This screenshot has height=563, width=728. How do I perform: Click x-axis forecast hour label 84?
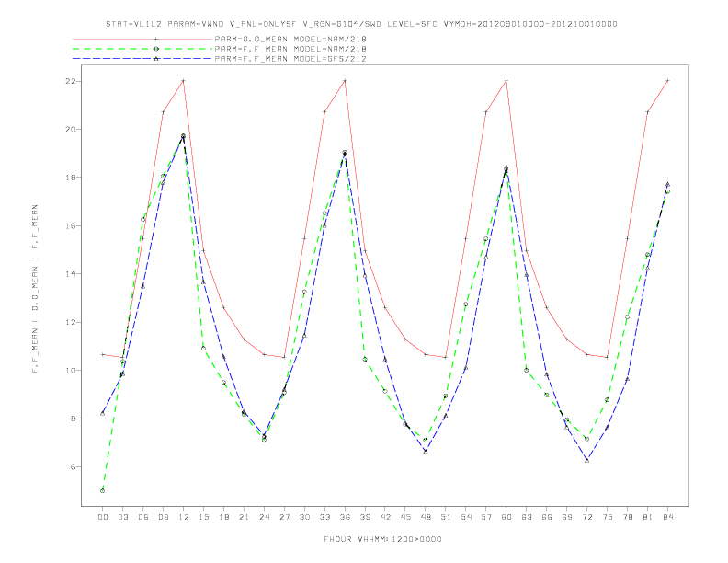tap(668, 517)
